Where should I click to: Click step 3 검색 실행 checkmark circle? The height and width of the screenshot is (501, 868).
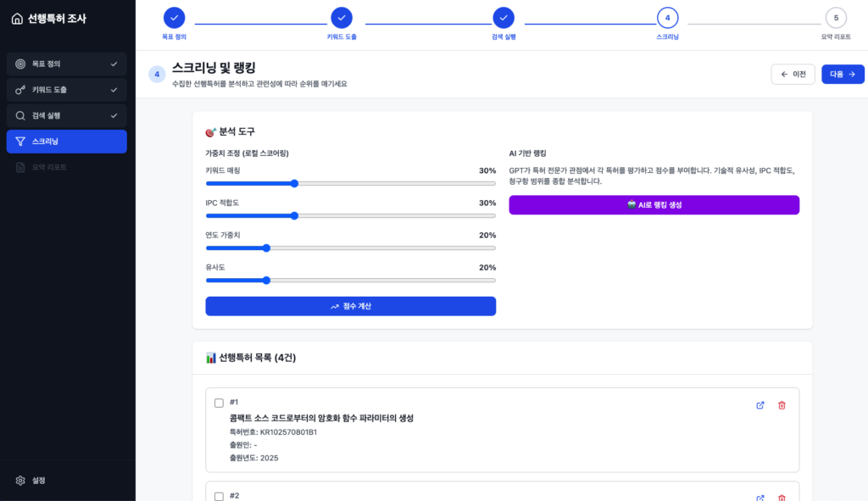[x=504, y=18]
